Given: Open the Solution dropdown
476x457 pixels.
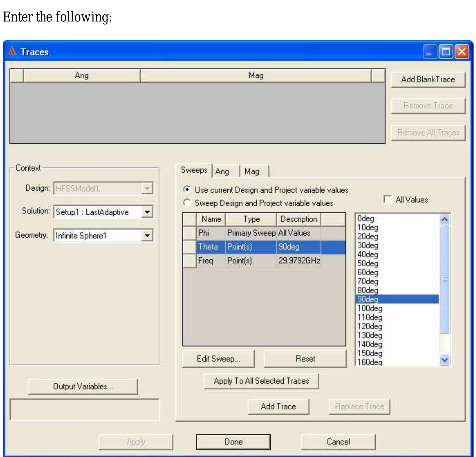Looking at the screenshot, I should pos(147,212).
